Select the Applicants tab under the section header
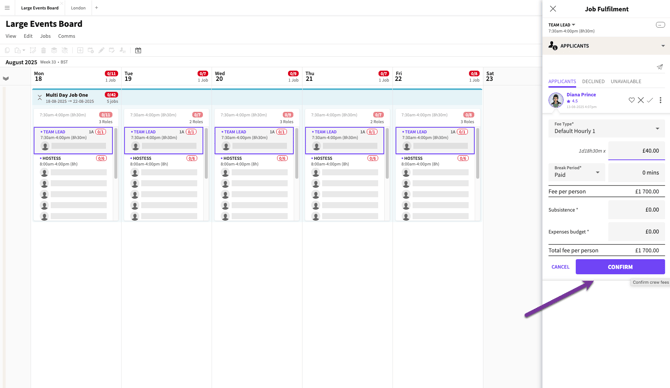 click(x=562, y=81)
